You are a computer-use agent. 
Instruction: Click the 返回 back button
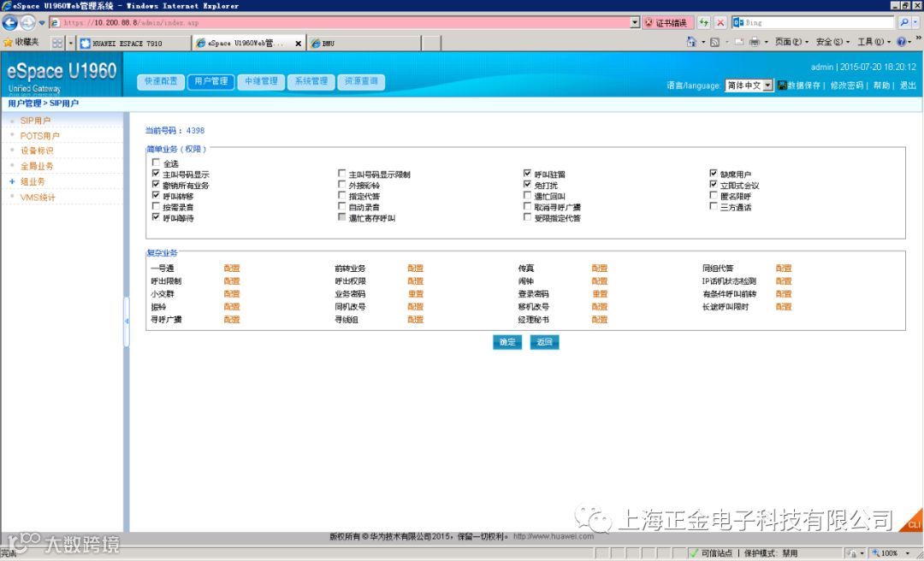[x=544, y=342]
